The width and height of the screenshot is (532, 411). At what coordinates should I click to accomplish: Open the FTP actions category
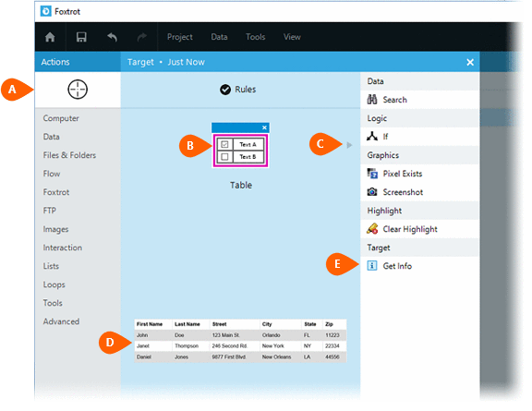(50, 211)
